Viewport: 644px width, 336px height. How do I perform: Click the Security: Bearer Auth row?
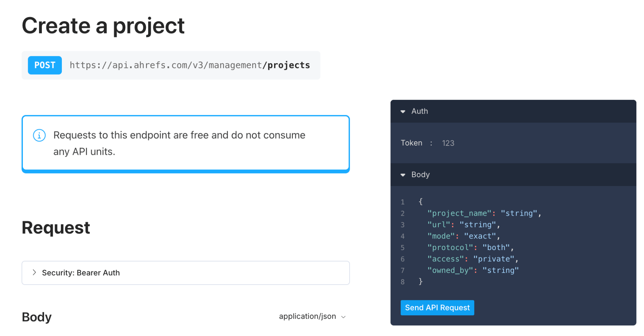(186, 273)
